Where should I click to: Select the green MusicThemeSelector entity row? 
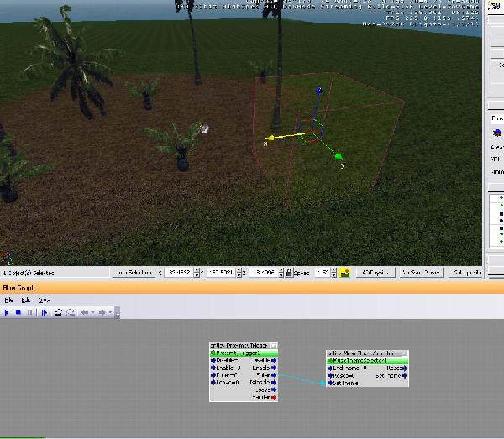tap(367, 360)
